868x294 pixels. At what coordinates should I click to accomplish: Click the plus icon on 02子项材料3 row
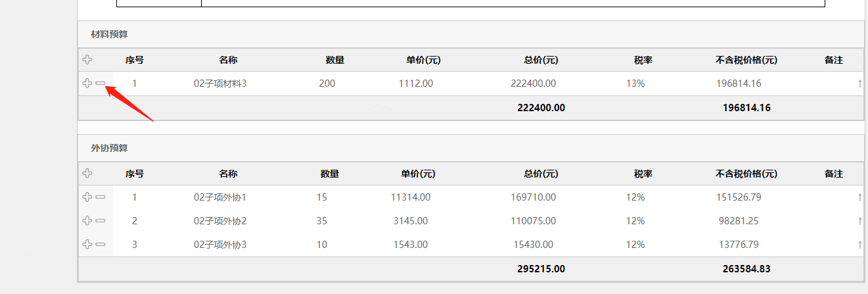[87, 84]
